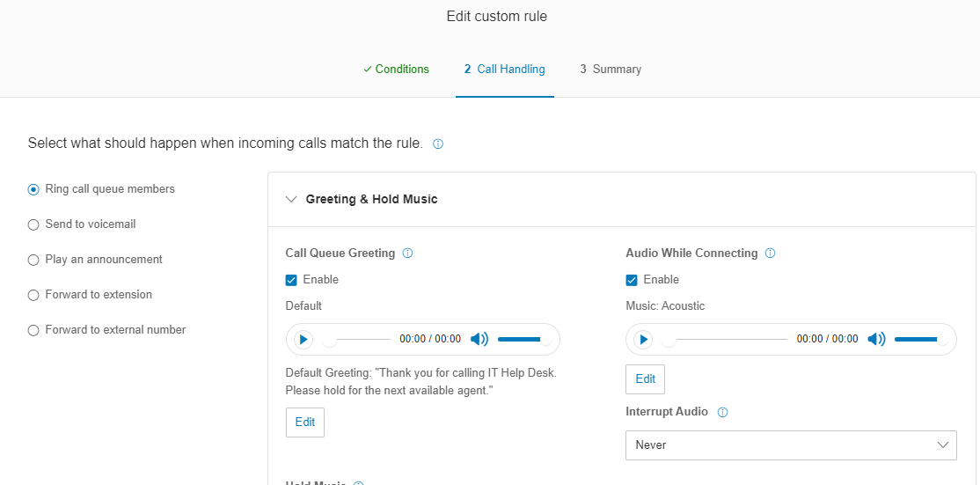The image size is (980, 485).
Task: Toggle Audio While Connecting Enable checkbox
Action: 632,280
